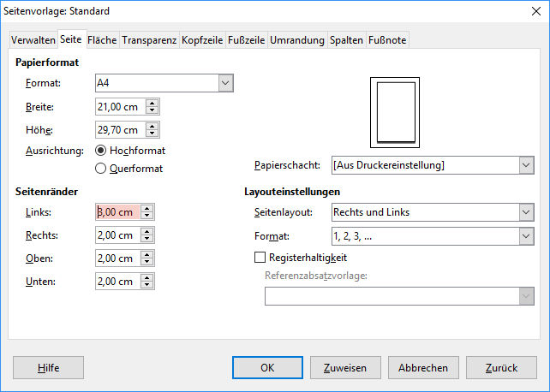Open the paper Format A4 dropdown

click(x=225, y=83)
